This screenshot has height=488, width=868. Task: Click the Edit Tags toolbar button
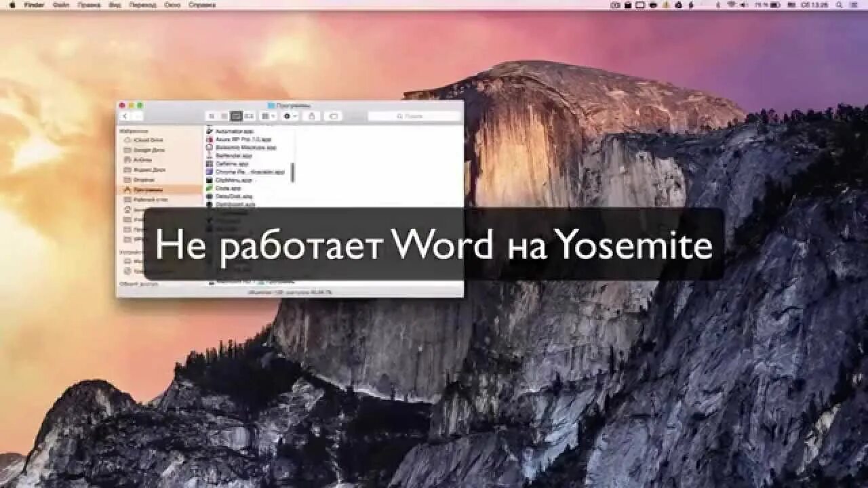pyautogui.click(x=333, y=116)
